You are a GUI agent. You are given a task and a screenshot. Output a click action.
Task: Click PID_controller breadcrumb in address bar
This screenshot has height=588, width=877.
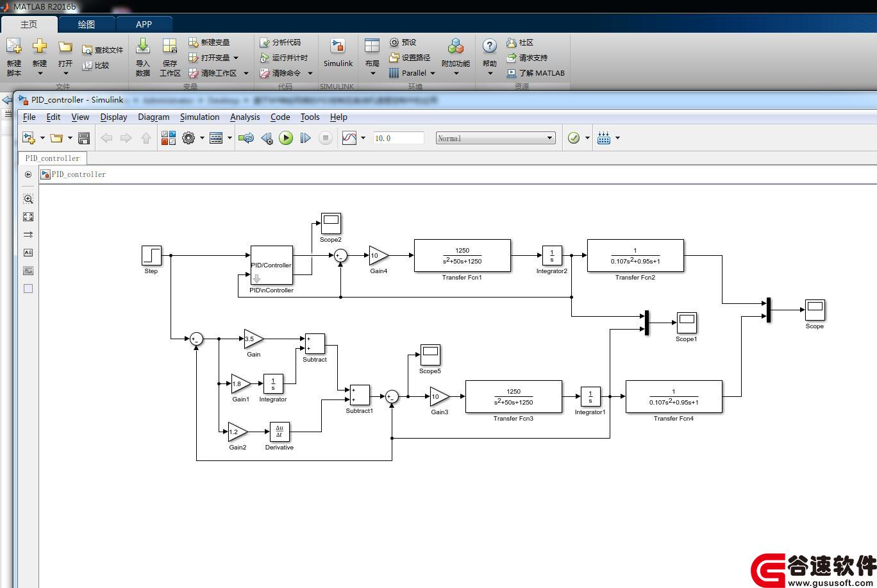pyautogui.click(x=78, y=174)
